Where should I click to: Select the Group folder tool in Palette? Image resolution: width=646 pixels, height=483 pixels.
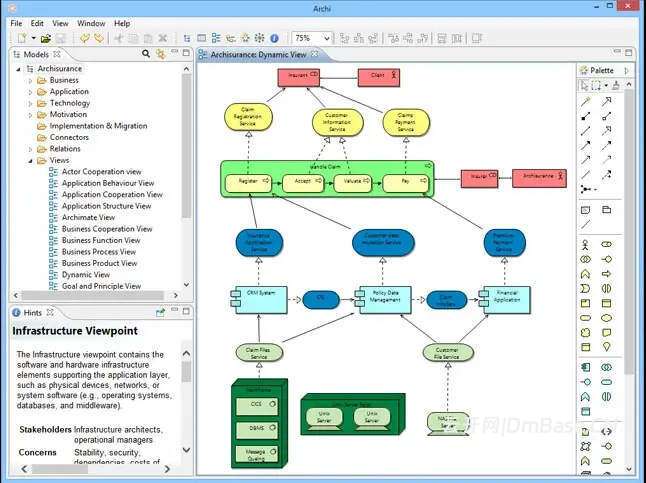point(606,210)
